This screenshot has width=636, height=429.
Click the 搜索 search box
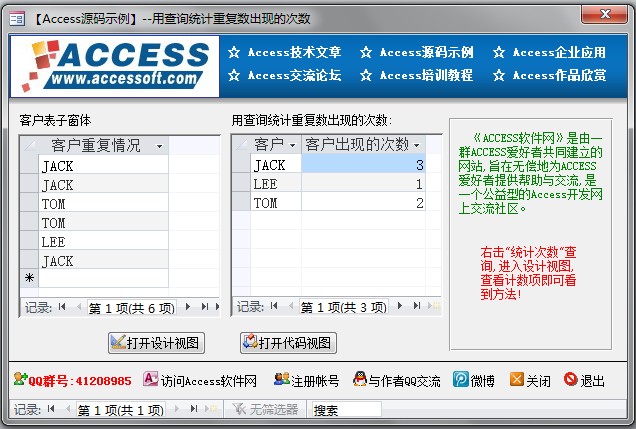click(x=346, y=410)
